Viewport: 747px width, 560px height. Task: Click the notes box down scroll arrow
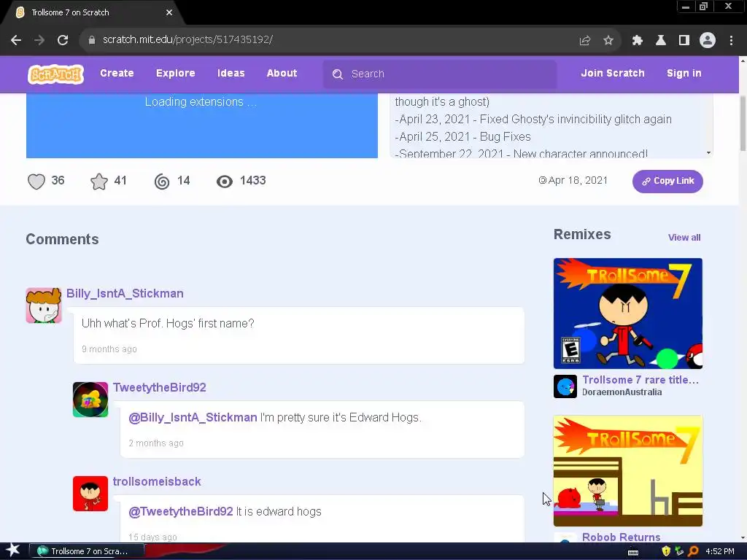[x=709, y=153]
